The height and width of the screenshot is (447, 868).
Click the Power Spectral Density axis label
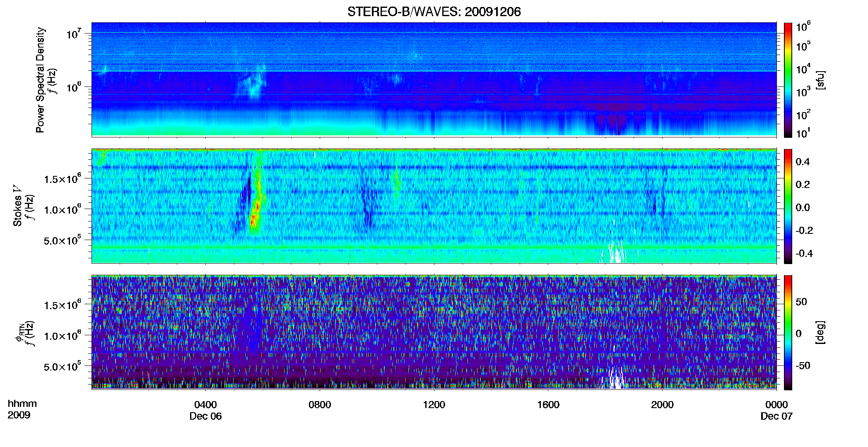point(40,80)
